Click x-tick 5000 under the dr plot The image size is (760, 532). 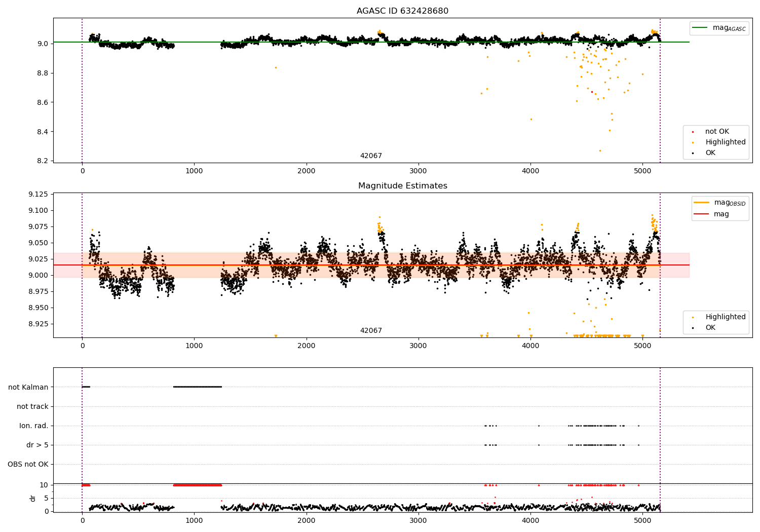point(642,520)
